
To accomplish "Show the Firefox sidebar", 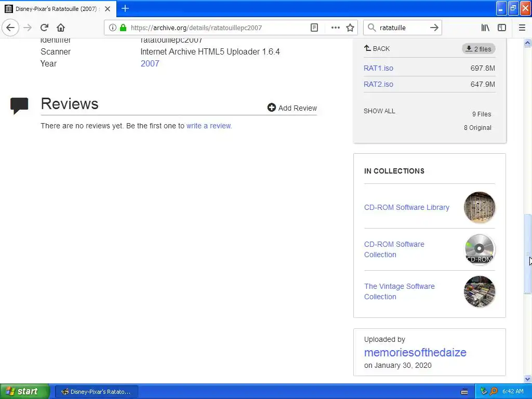I will (x=502, y=28).
